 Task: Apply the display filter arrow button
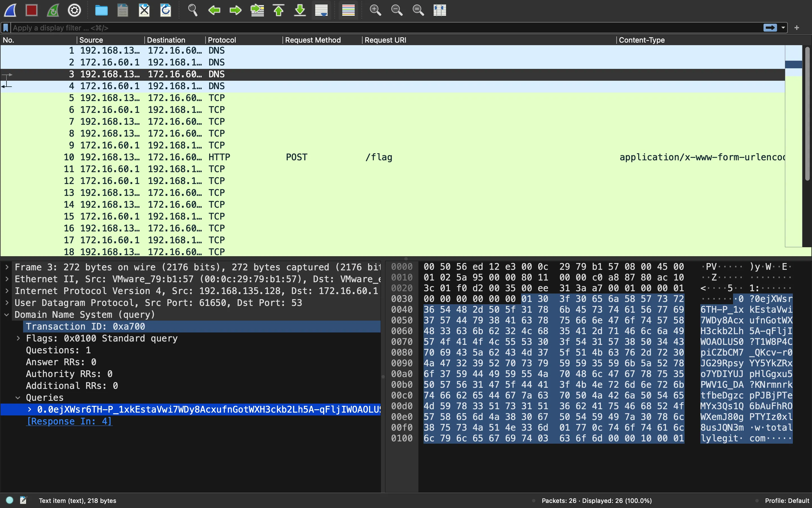770,28
